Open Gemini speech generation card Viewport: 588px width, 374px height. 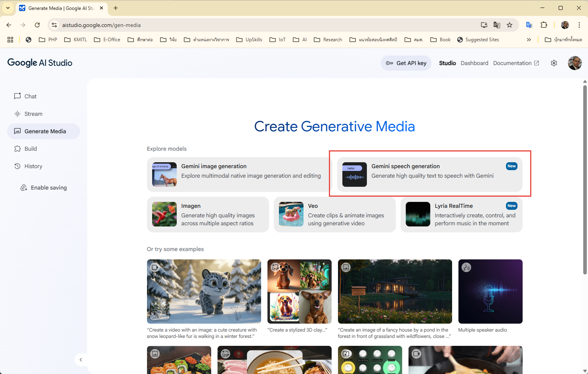(x=430, y=175)
